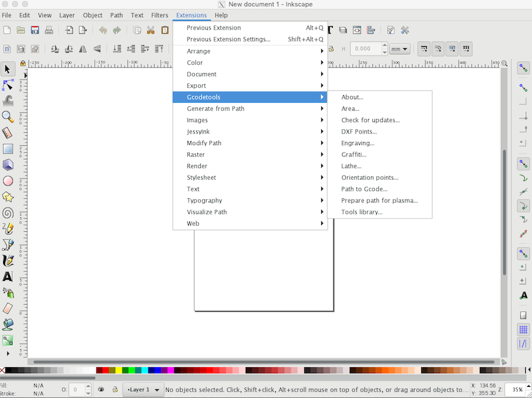Pick the cyan palette swatch
This screenshot has height=398, width=532.
145,370
